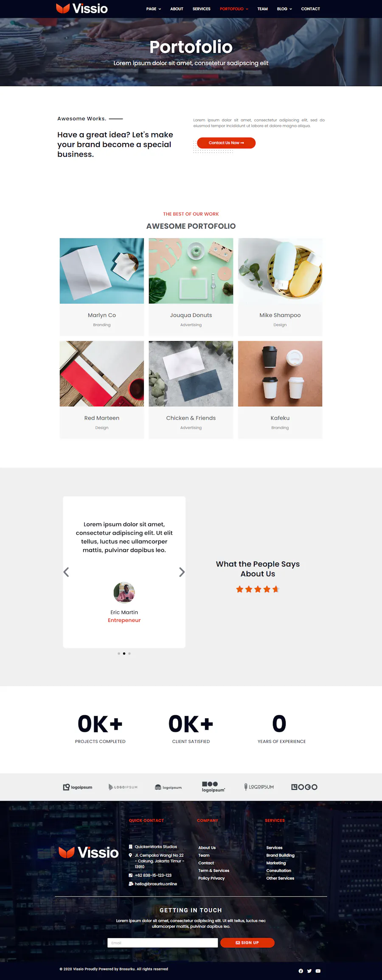Image resolution: width=382 pixels, height=980 pixels.
Task: Click the SIGN UP button
Action: click(247, 943)
